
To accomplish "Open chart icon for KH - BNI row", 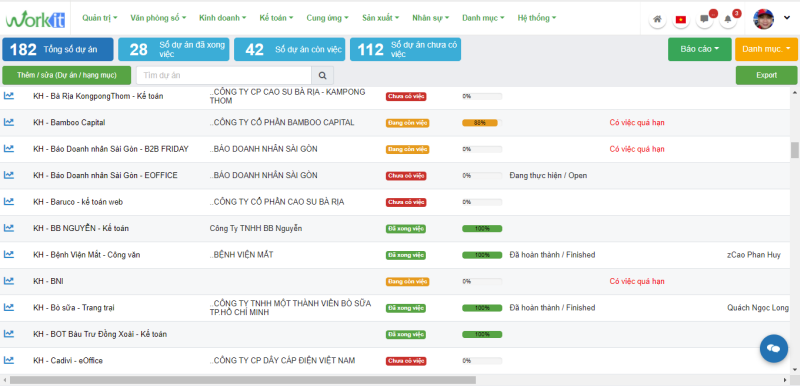I will [9, 281].
